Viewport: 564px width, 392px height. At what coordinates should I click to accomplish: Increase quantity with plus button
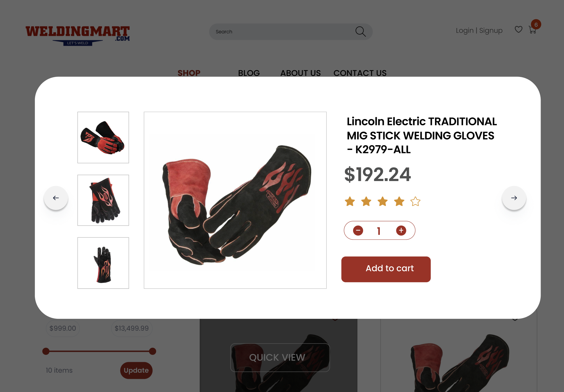401,231
